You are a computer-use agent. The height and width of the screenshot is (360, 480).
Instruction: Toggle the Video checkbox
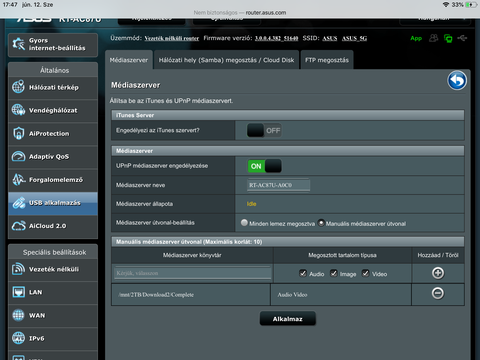[366, 273]
